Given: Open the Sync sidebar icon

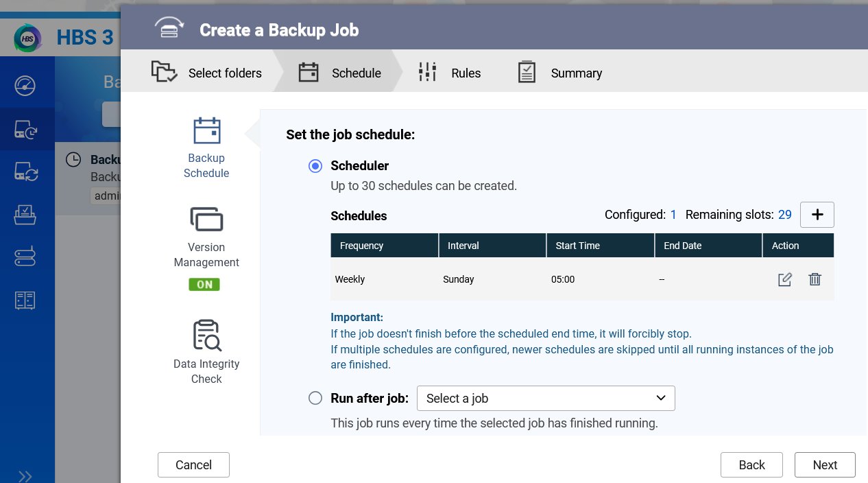Looking at the screenshot, I should (25, 172).
